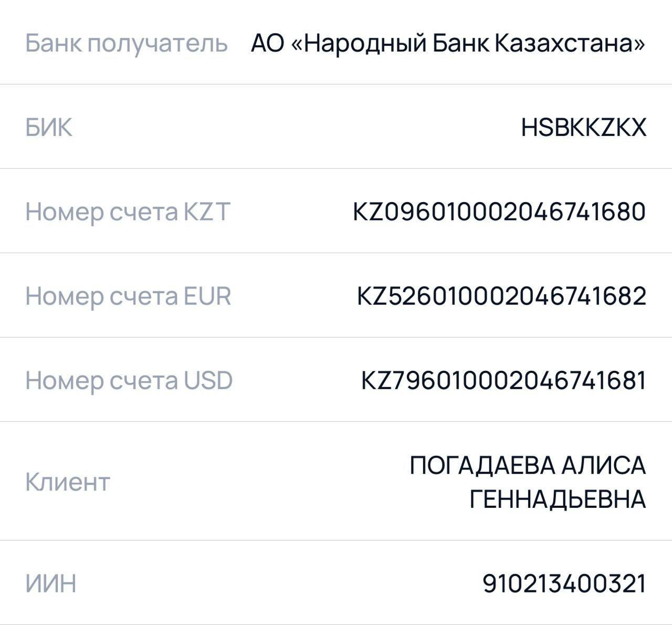
Task: Click the ИИН label
Action: tap(51, 584)
